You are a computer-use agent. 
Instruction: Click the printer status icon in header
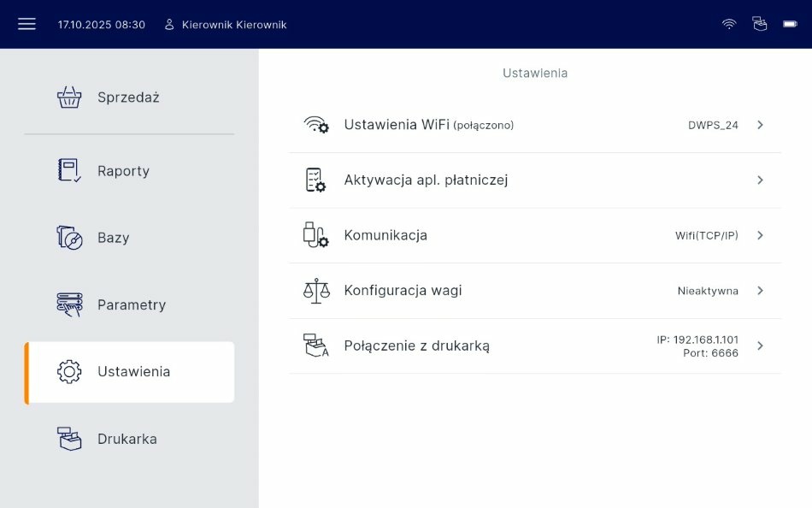click(x=760, y=24)
